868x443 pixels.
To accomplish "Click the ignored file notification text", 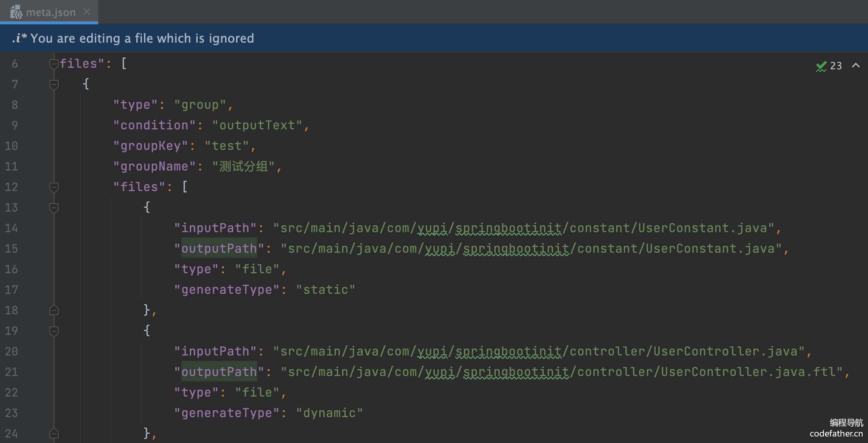I will [142, 38].
